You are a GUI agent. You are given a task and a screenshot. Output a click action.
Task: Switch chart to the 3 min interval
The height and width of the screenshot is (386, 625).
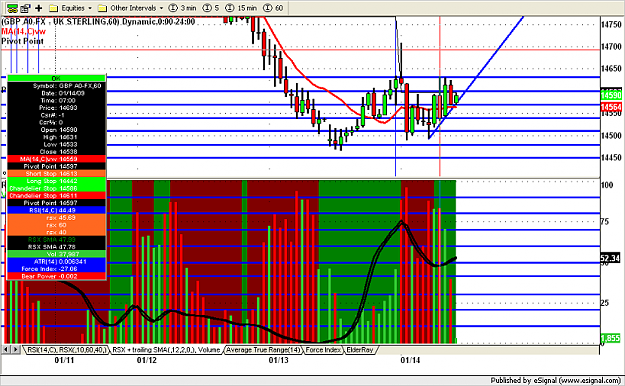tap(183, 8)
